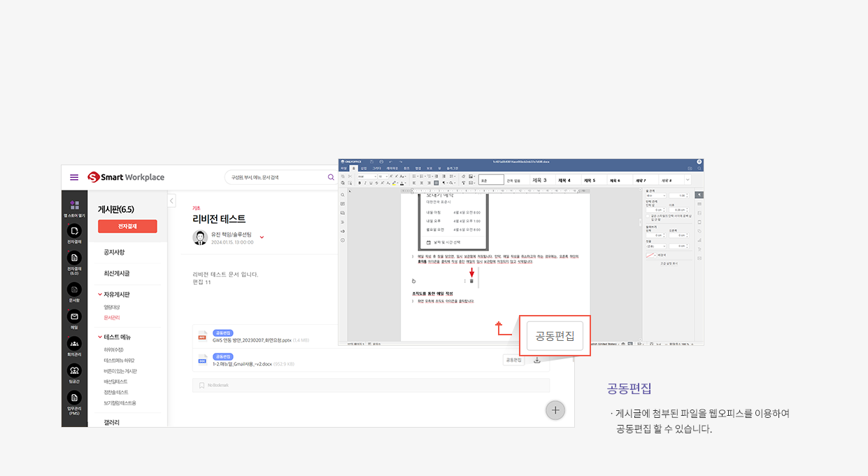Open the 파일 tab in ONLYOFFICE
Viewport: 868px width, 476px height.
pos(343,169)
